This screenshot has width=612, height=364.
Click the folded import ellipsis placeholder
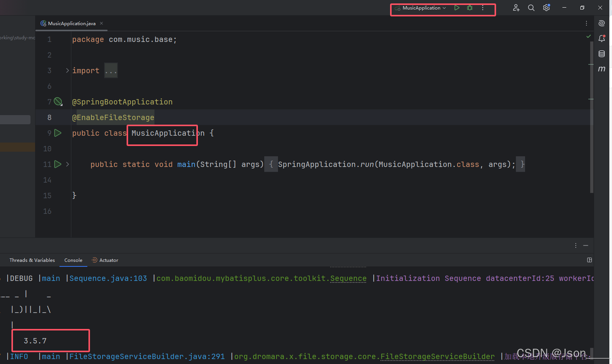point(111,71)
